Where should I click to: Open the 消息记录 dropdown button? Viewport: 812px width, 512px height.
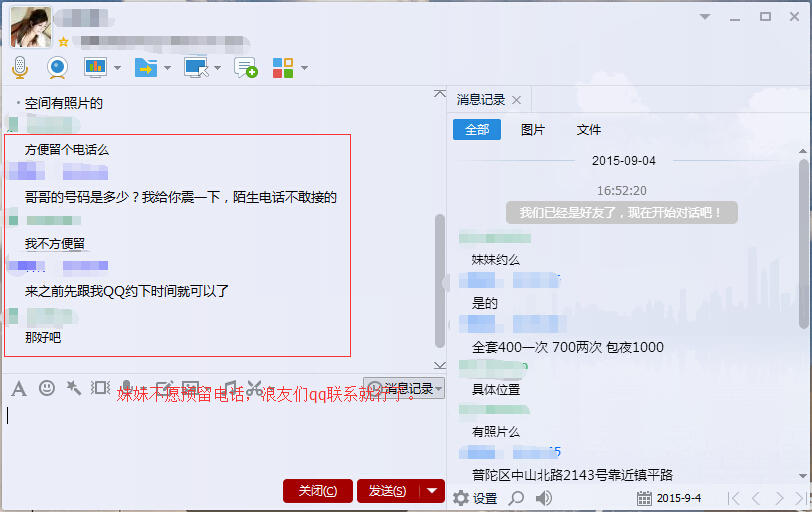[405, 388]
